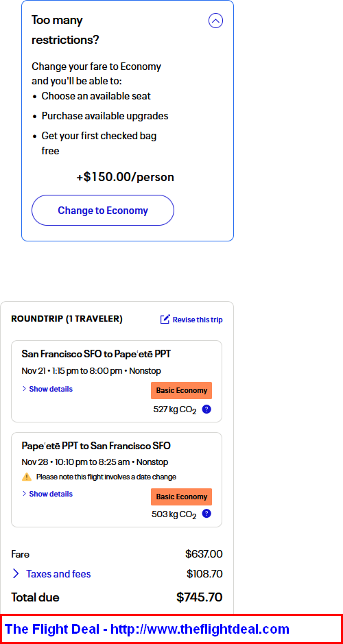The image size is (343, 644).
Task: Click the Change to Economy button
Action: [x=103, y=211]
